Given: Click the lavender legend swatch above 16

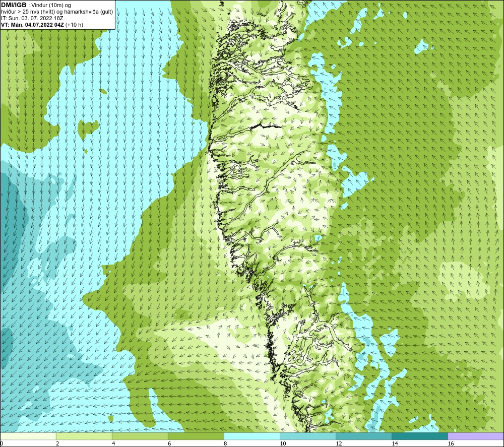Looking at the screenshot, I should point(476,436).
